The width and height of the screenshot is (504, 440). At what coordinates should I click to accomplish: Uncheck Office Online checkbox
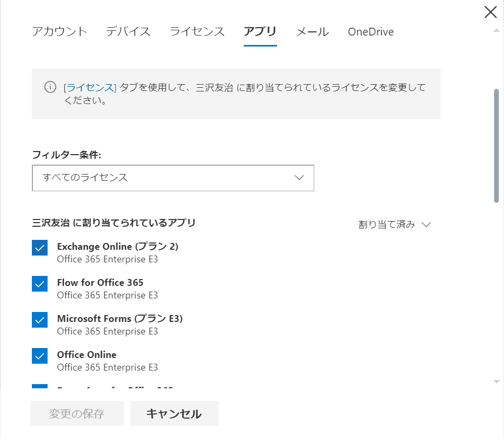click(x=40, y=356)
